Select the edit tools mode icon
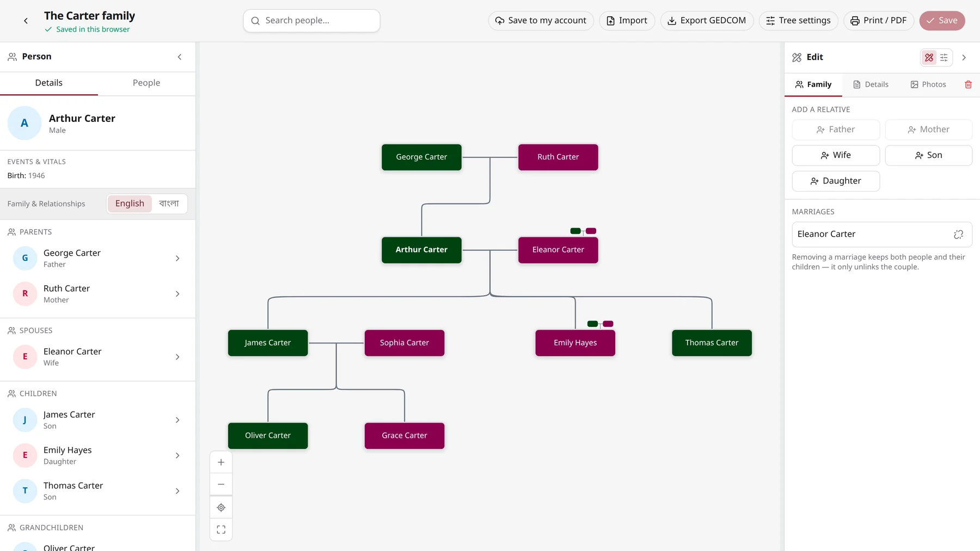This screenshot has height=551, width=980. click(929, 57)
